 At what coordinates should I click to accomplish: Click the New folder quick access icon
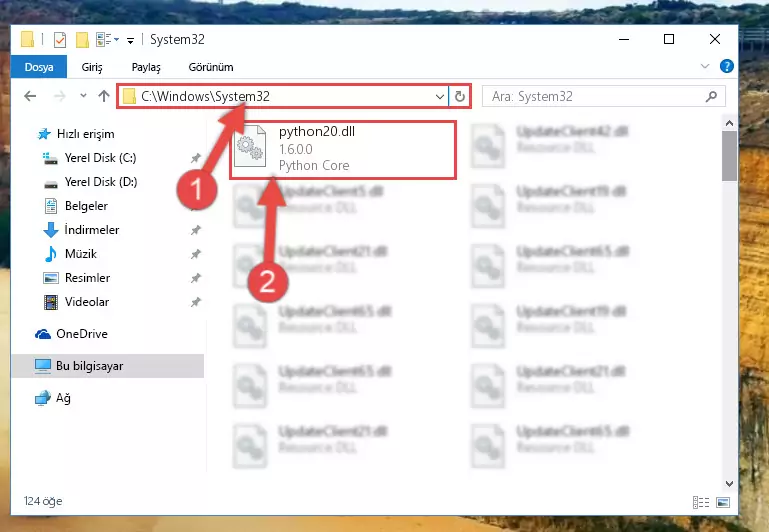[82, 39]
